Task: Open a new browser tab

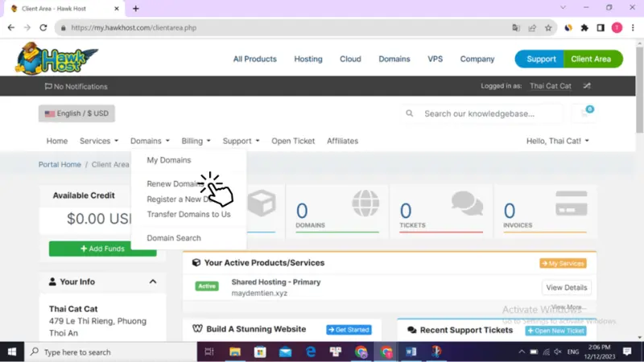Action: click(x=136, y=9)
